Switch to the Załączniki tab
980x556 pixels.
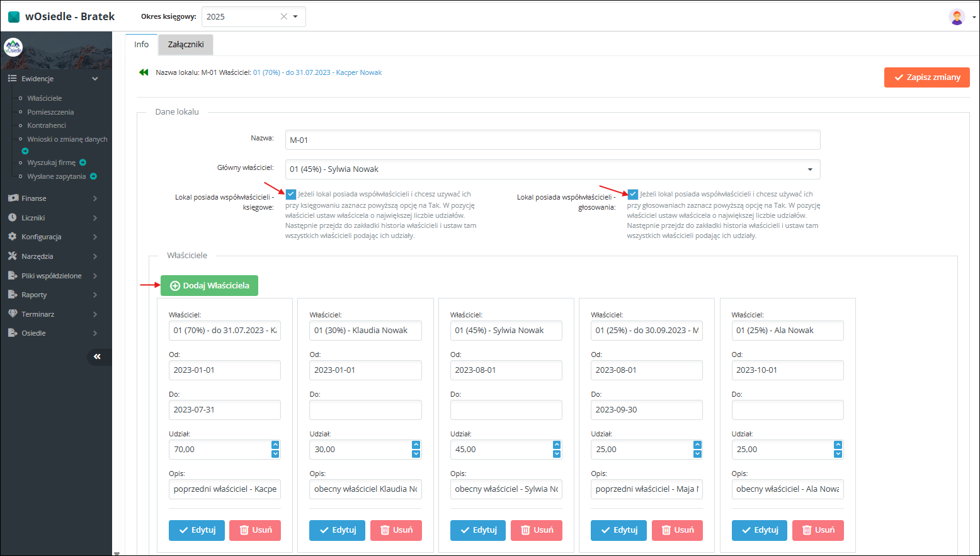[x=186, y=45]
